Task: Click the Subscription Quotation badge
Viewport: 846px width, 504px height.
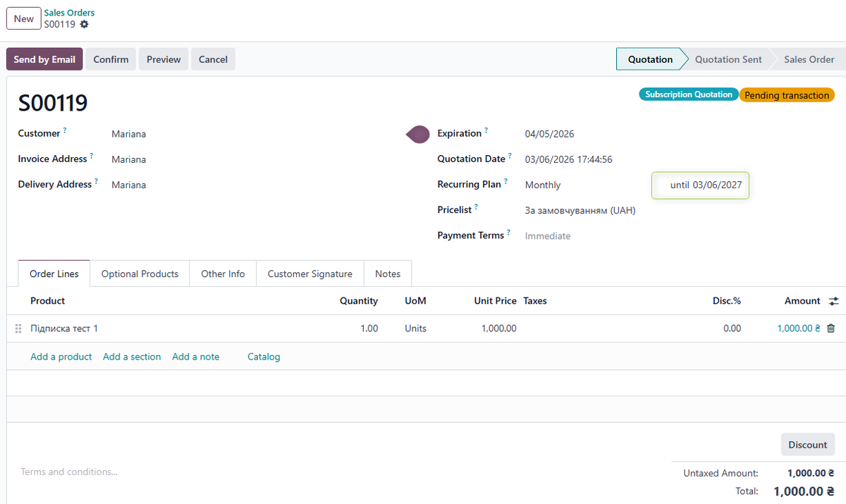Action: click(x=688, y=94)
